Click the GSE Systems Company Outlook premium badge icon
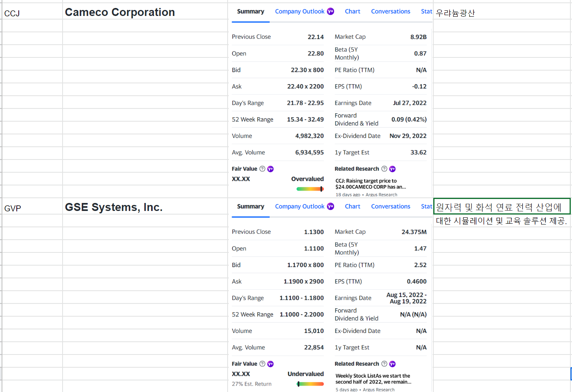The height and width of the screenshot is (392, 572). coord(330,206)
